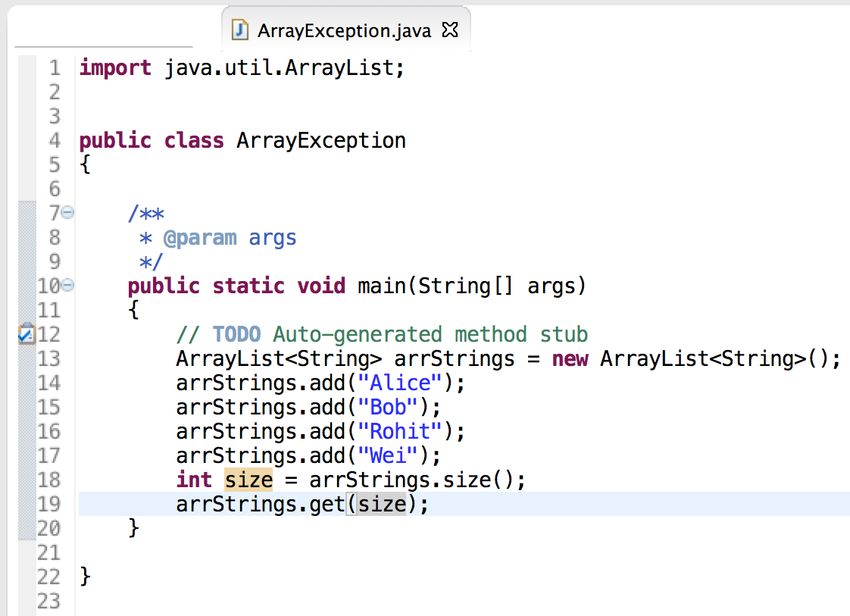
Task: Close the ArrayException.java tab
Action: pyautogui.click(x=450, y=29)
